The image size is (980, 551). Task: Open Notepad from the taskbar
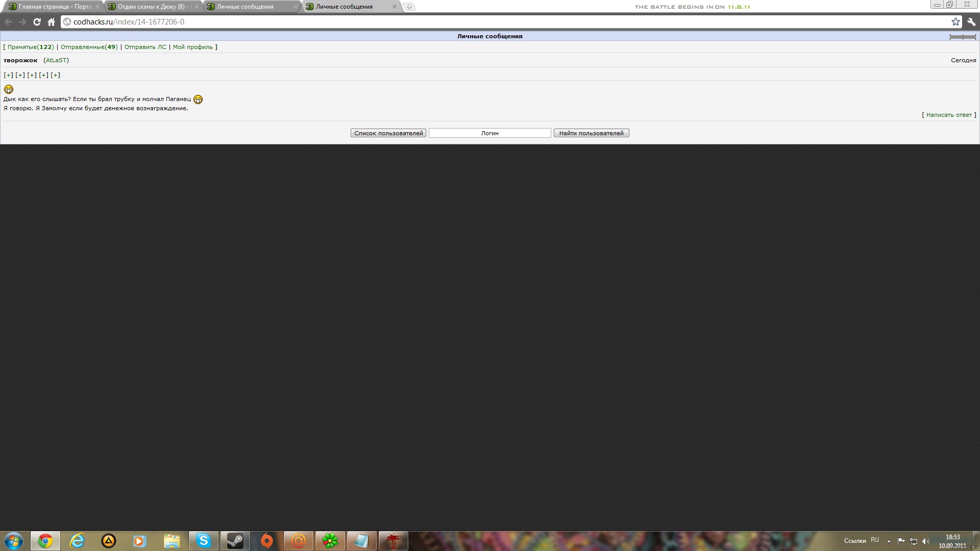[362, 541]
